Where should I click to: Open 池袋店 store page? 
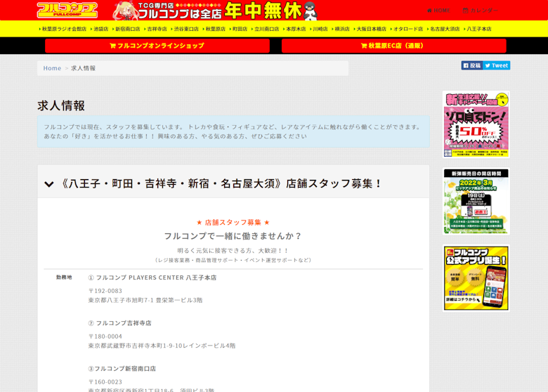pos(100,29)
